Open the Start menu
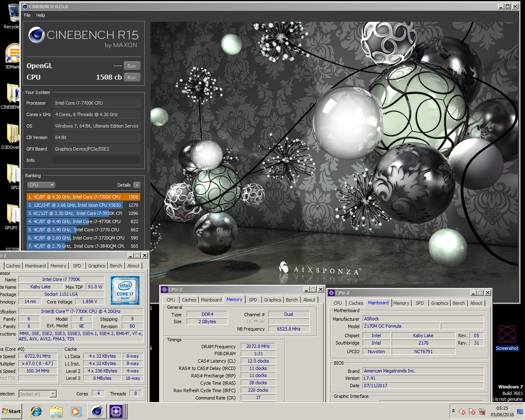Screen dimensions: 525x420 pos(11,411)
